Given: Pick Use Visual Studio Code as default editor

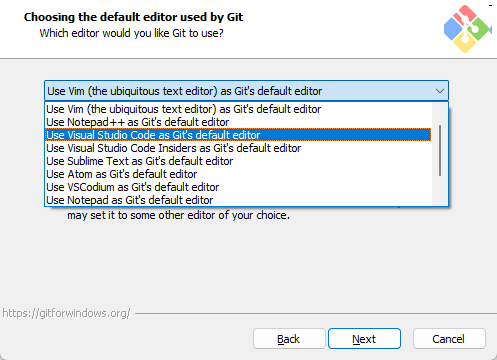Looking at the screenshot, I should [x=238, y=135].
